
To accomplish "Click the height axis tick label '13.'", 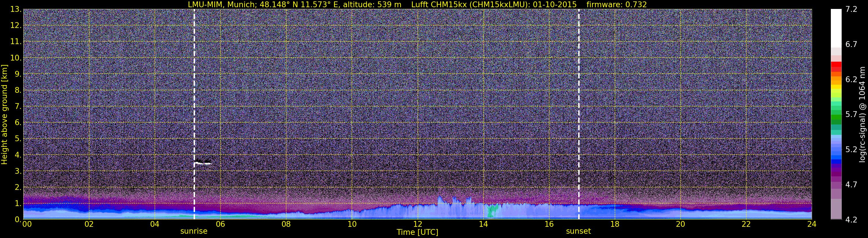I will pyautogui.click(x=16, y=10).
